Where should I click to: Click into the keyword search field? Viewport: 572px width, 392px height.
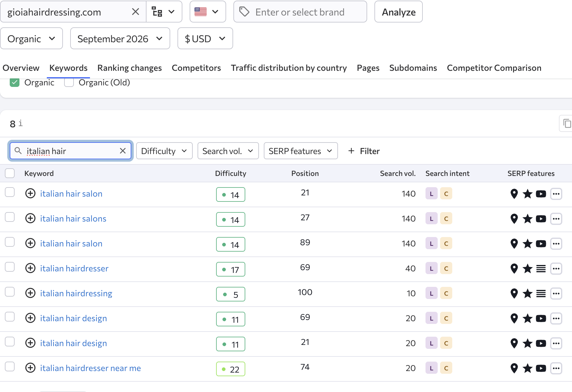71,151
